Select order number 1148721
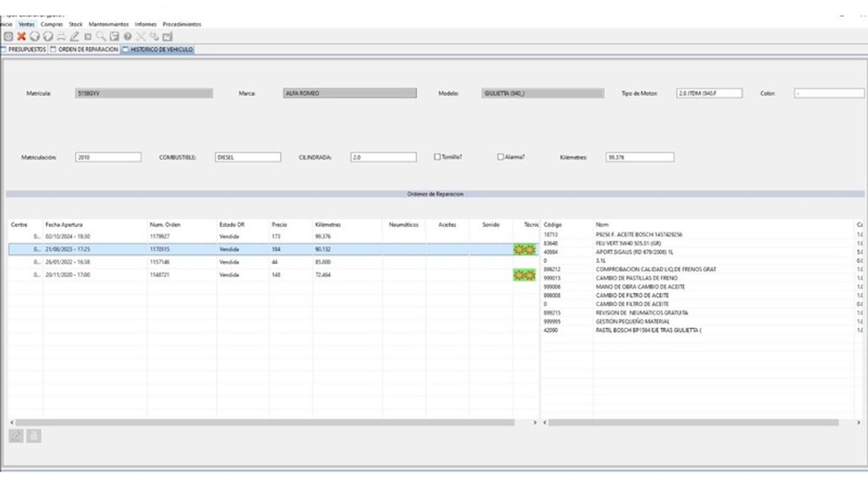 pos(160,275)
